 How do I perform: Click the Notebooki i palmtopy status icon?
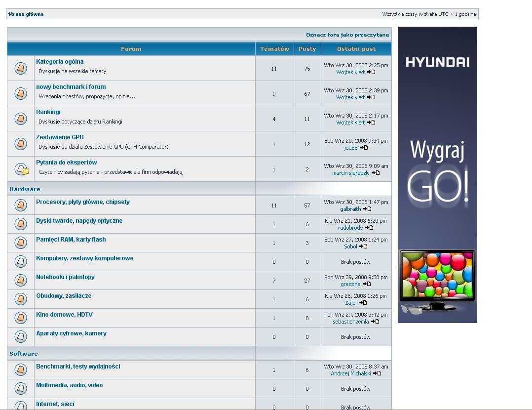(x=21, y=280)
